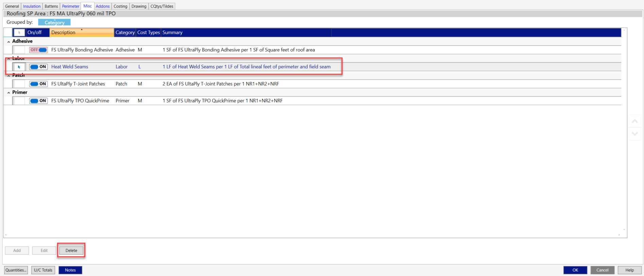The width and height of the screenshot is (644, 276).
Task: Switch off the FS UltraPly TPO QuickPrime toggle
Action: click(x=38, y=101)
